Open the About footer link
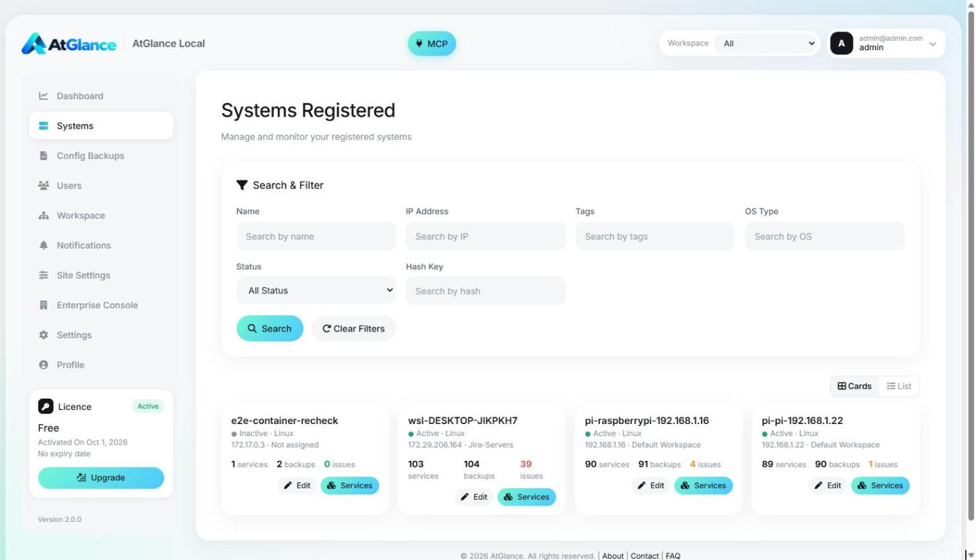 click(613, 556)
